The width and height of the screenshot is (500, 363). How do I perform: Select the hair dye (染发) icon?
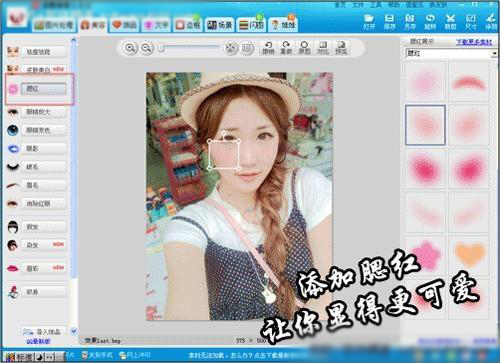click(13, 245)
